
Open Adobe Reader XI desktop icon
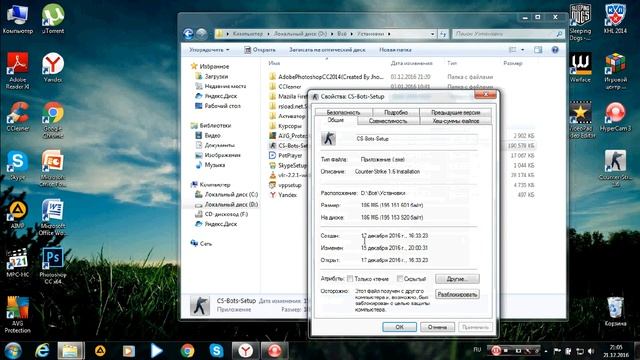(18, 70)
